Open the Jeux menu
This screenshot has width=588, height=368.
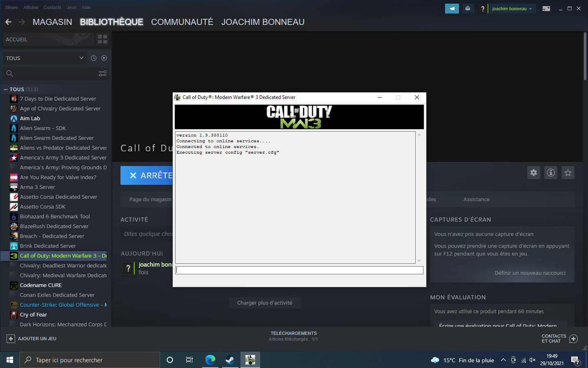(71, 7)
